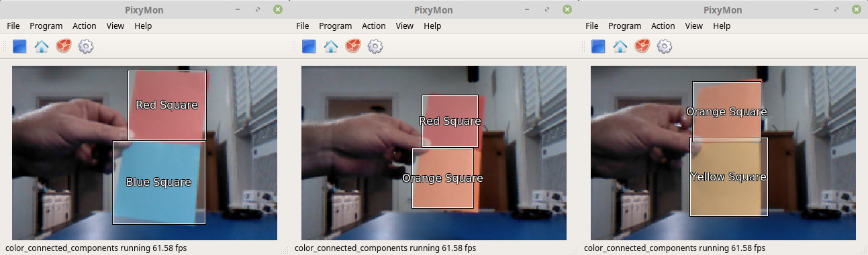Click the blue program icon in the right PixyMon window
This screenshot has width=868, height=255.
coord(598,46)
